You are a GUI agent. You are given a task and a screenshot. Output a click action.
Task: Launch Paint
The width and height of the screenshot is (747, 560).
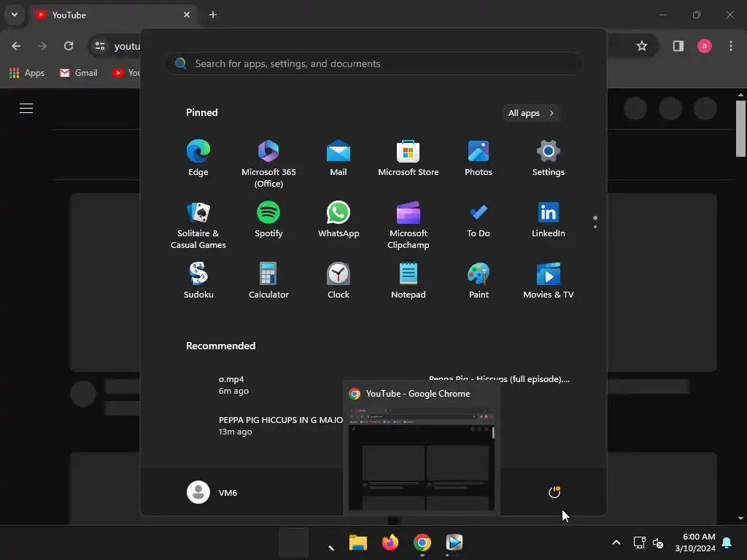coord(479,281)
